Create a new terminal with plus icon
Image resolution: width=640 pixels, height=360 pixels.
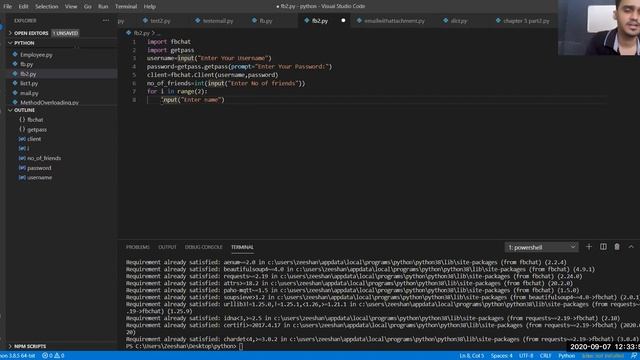[x=589, y=247]
